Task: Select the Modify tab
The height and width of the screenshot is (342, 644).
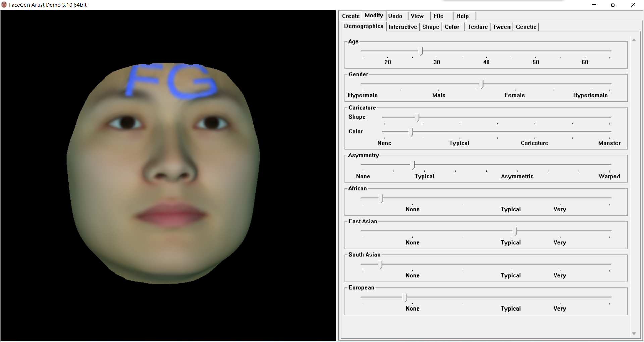Action: (374, 15)
